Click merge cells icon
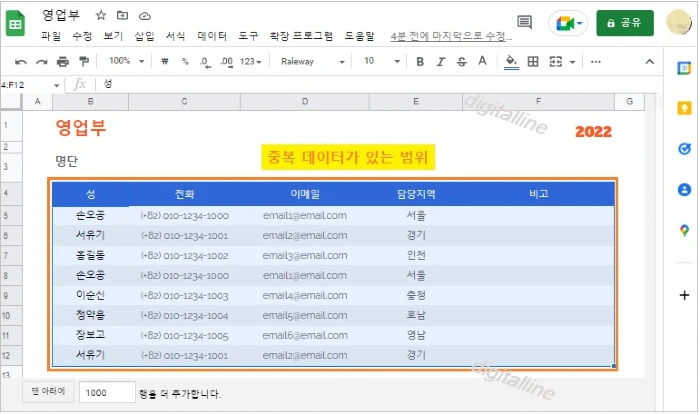The width and height of the screenshot is (700, 415). click(x=556, y=62)
